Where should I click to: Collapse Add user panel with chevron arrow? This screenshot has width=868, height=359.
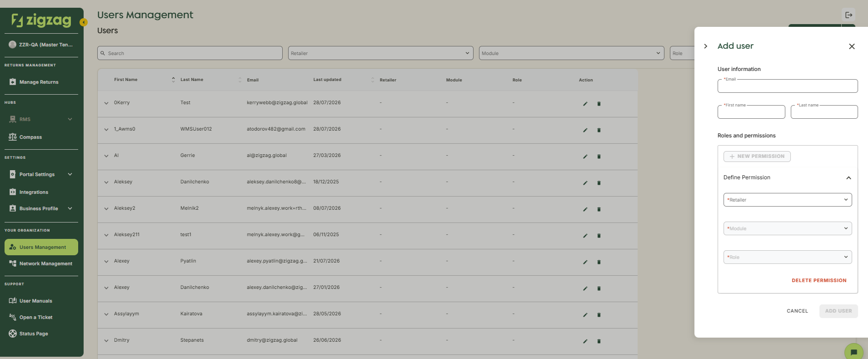tap(705, 46)
